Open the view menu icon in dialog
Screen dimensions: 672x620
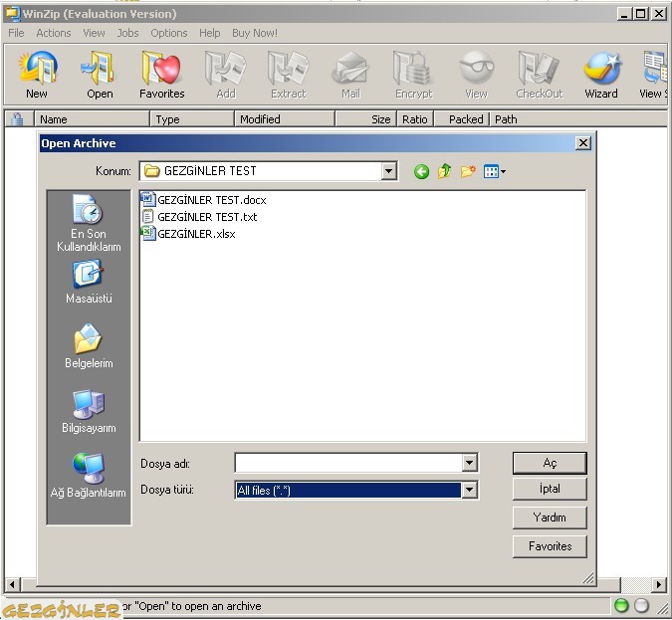click(494, 172)
